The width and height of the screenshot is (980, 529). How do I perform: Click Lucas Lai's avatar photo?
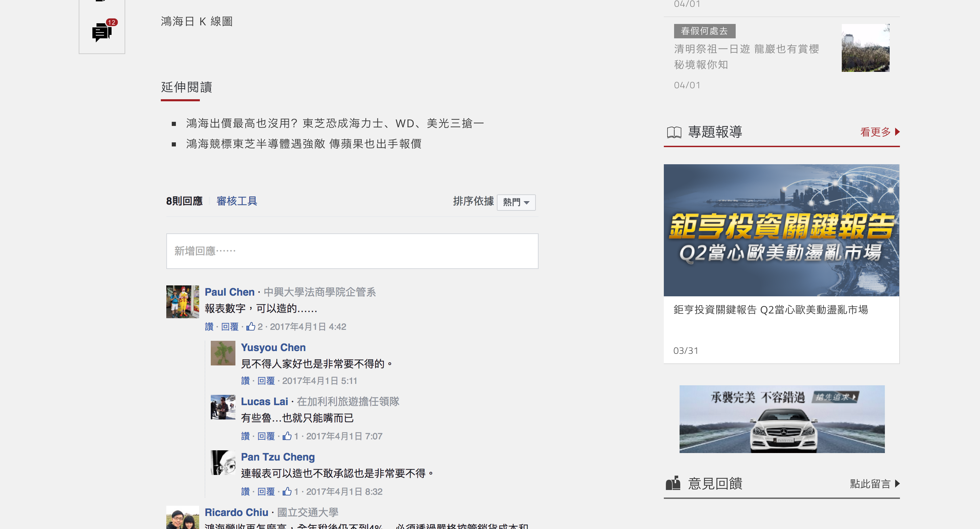coord(223,407)
